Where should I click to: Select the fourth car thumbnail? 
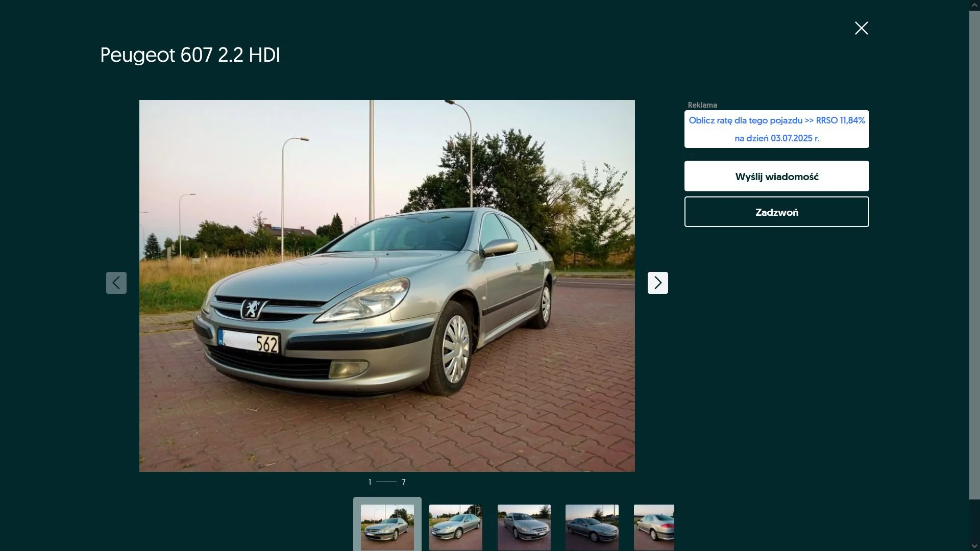pos(592,527)
